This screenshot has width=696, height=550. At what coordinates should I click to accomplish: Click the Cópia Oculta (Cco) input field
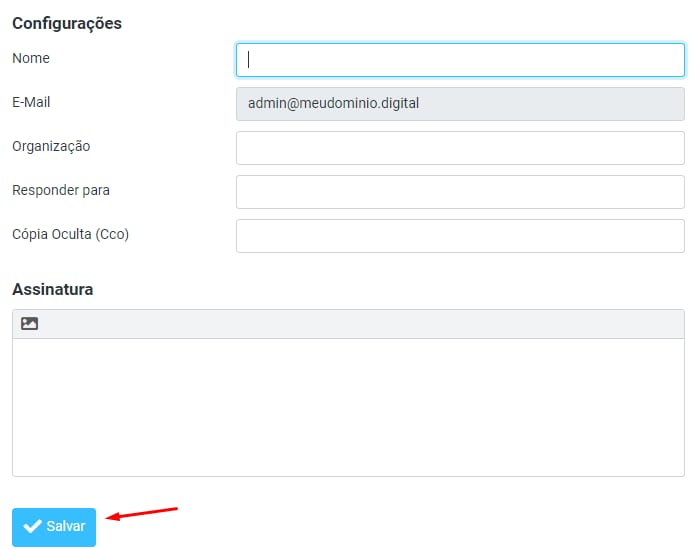460,236
